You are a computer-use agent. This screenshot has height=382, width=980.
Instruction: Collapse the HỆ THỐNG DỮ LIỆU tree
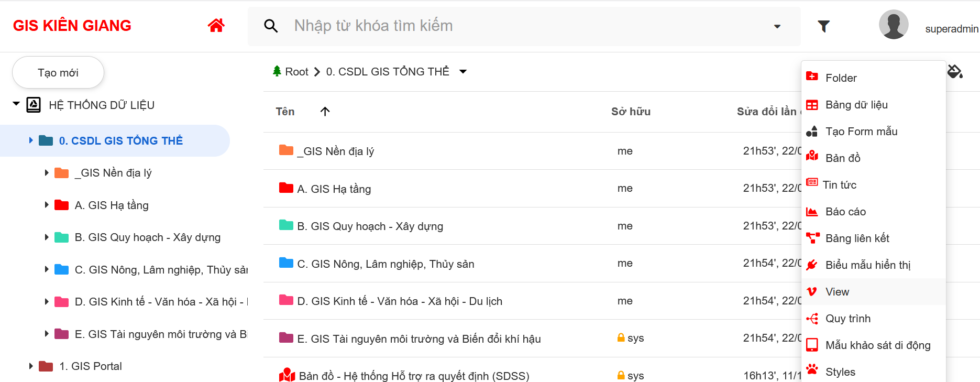[x=16, y=104]
